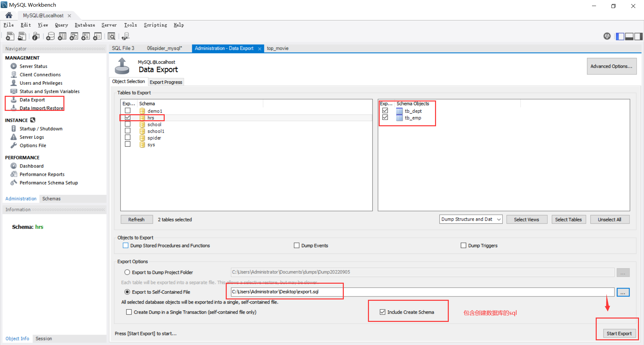Click Select Tables button
This screenshot has width=644, height=345.
coord(569,219)
